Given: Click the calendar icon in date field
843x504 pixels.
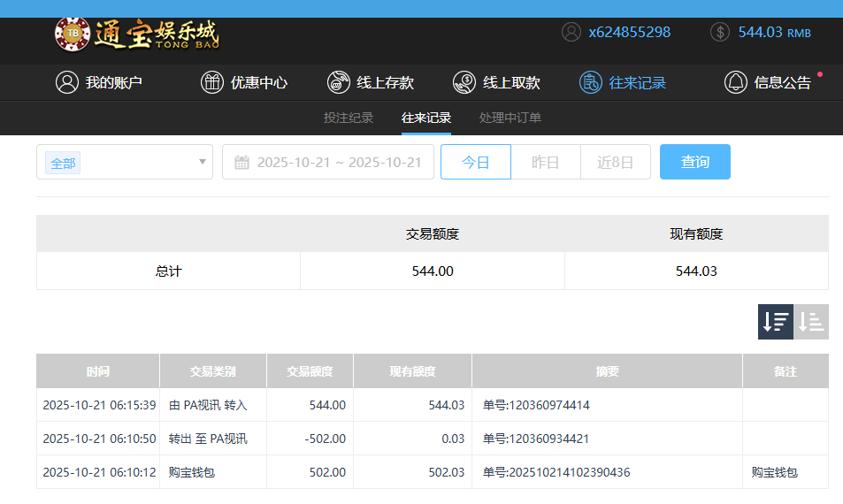Looking at the screenshot, I should [241, 163].
